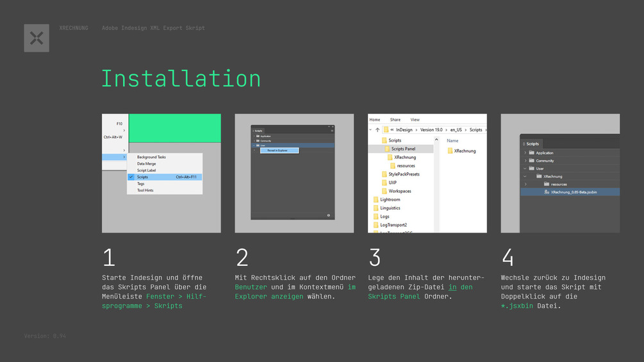Click the XRECHNUNG header label
644x362 pixels.
tap(74, 28)
